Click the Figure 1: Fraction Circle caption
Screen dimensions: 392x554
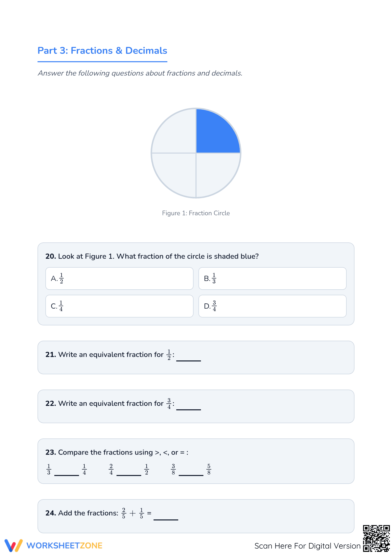tap(196, 213)
